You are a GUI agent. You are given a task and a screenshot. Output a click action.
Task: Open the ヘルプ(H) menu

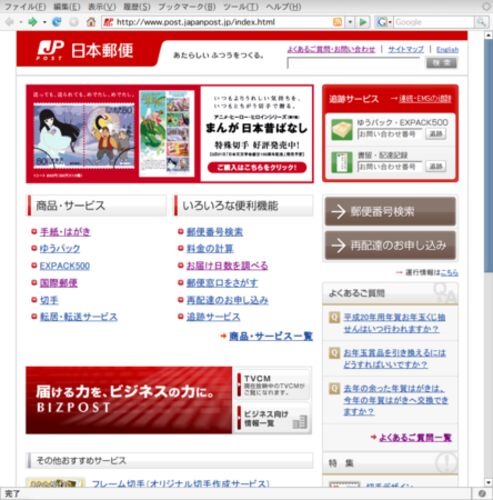(284, 7)
